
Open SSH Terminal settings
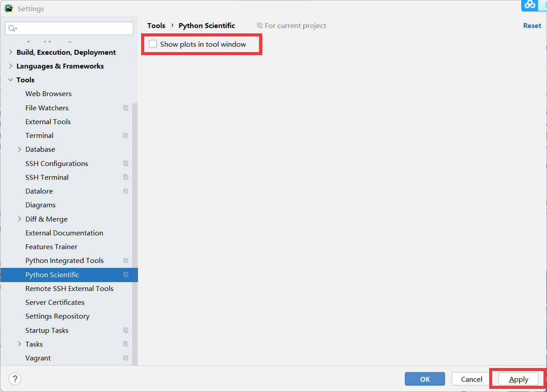(47, 177)
